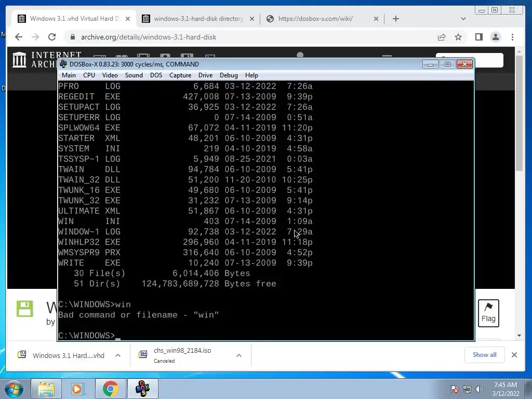The height and width of the screenshot is (399, 532).
Task: Click the 'Bad command or filename' message
Action: pyautogui.click(x=138, y=315)
